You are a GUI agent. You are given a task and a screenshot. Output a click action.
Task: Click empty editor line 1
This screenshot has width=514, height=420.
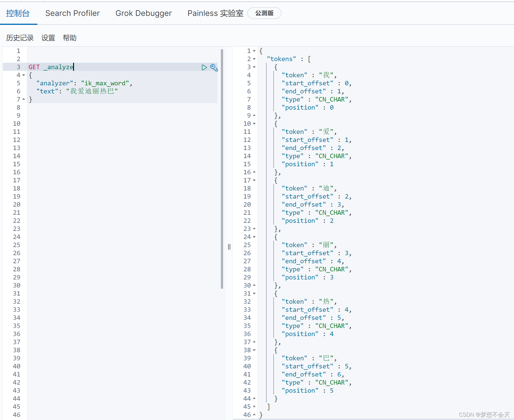tap(122, 51)
